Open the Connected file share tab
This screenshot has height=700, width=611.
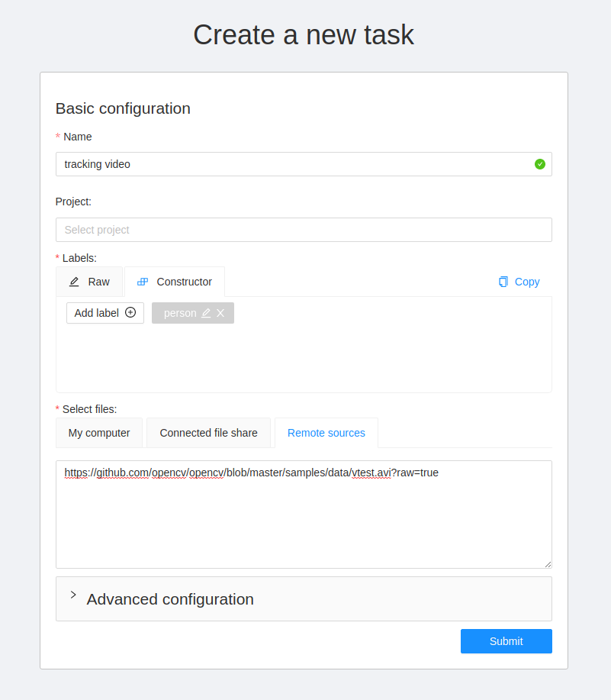tap(208, 432)
